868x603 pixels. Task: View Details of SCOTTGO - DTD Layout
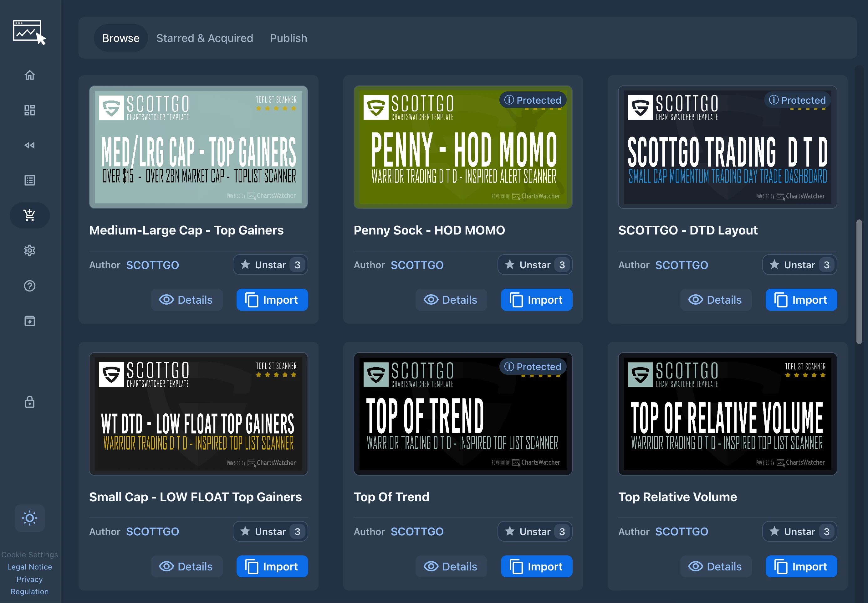[716, 300]
